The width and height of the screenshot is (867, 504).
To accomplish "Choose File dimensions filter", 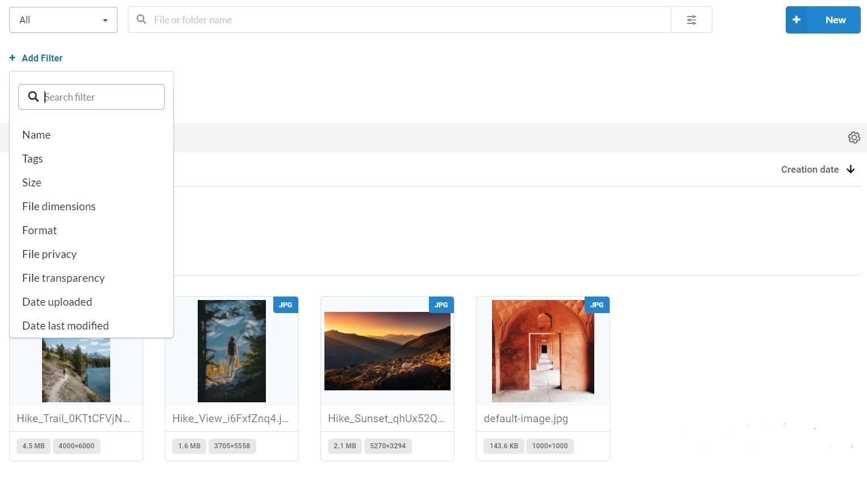I will (59, 206).
